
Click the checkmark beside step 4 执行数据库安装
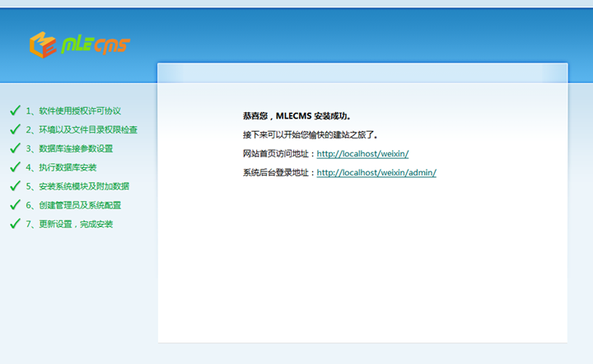(x=15, y=167)
